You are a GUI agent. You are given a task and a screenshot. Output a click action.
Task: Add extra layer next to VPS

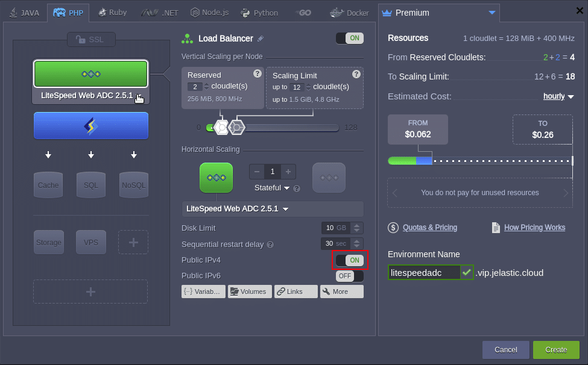point(133,242)
